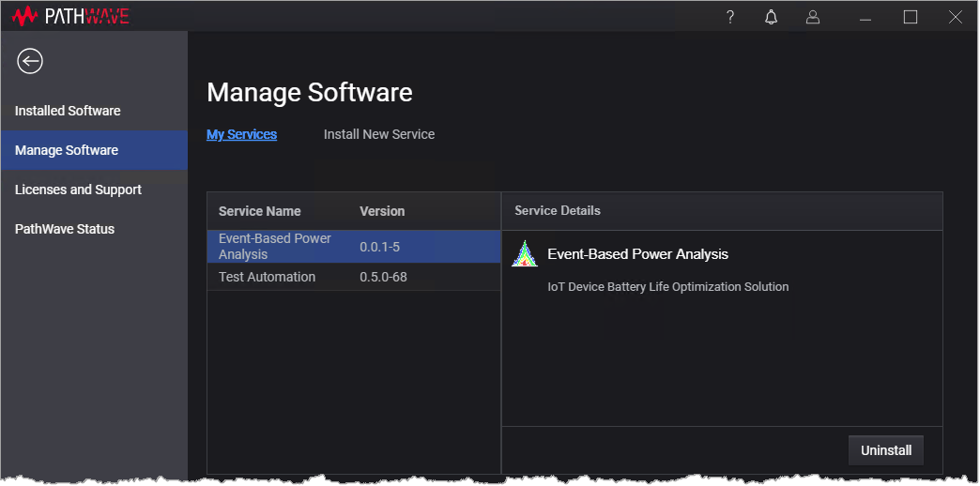The image size is (980, 486).
Task: Maximize the PathWave window
Action: click(x=910, y=17)
